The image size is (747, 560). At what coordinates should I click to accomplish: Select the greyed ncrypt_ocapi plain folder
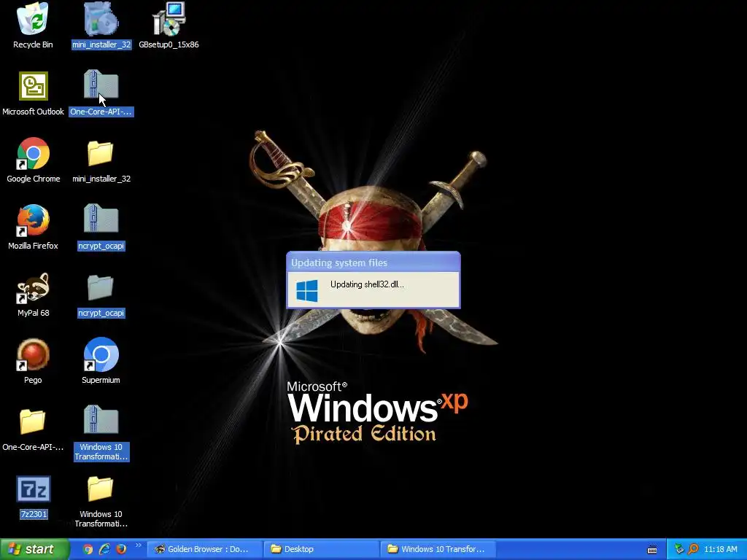(x=101, y=295)
